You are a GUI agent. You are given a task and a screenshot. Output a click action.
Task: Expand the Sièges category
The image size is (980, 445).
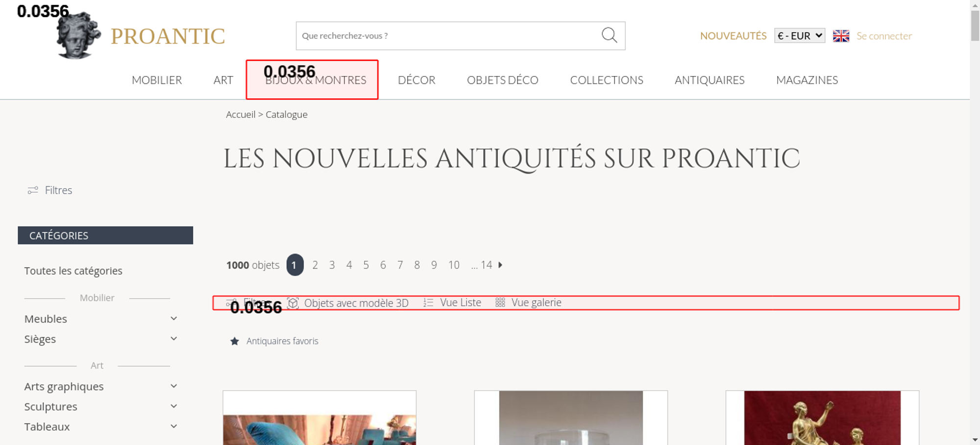tap(173, 339)
